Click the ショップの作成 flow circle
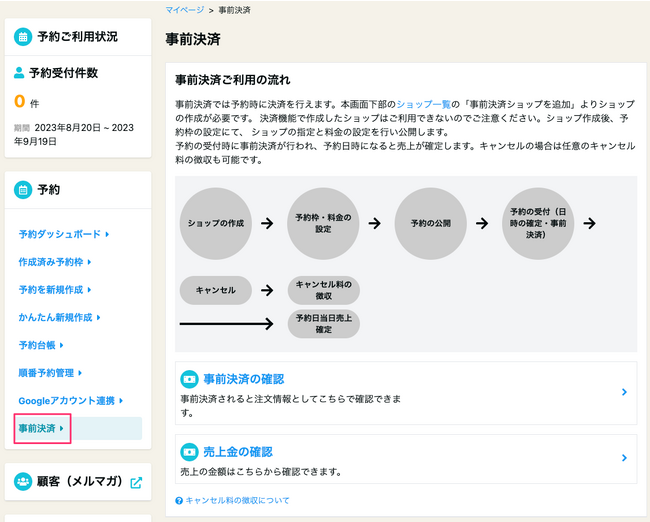650x522 pixels. (x=216, y=223)
